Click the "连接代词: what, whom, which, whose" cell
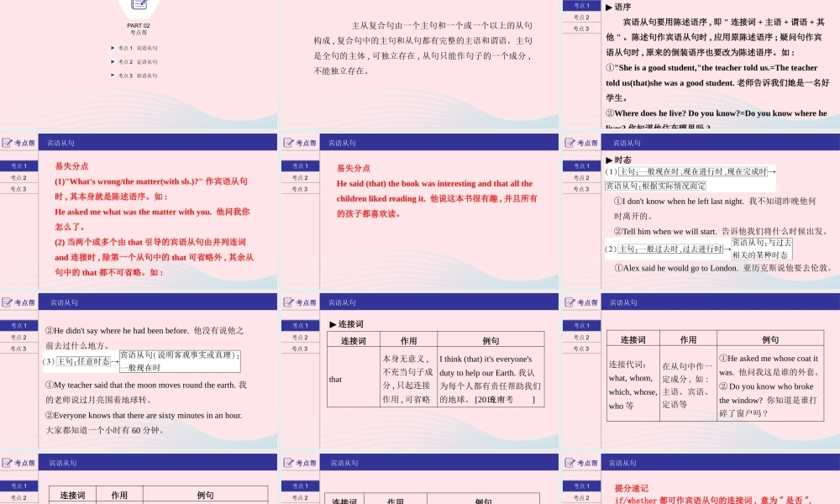Image resolution: width=840 pixels, height=504 pixels. click(633, 385)
